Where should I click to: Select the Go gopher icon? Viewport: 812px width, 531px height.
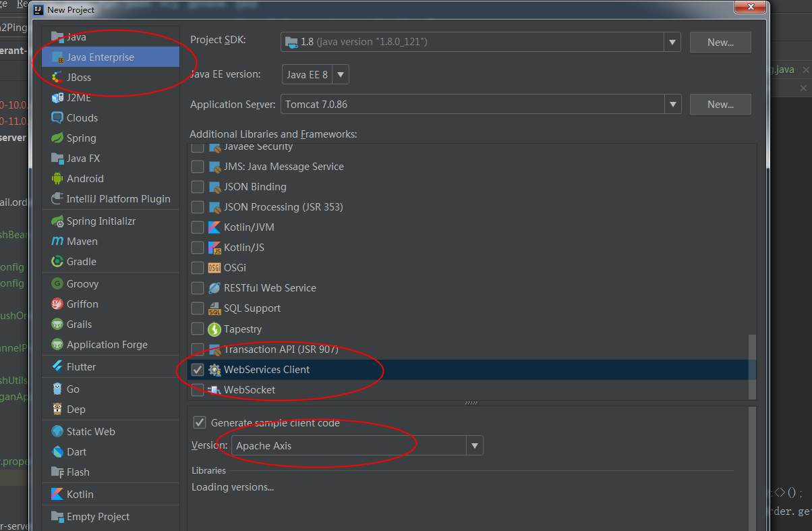click(x=57, y=389)
